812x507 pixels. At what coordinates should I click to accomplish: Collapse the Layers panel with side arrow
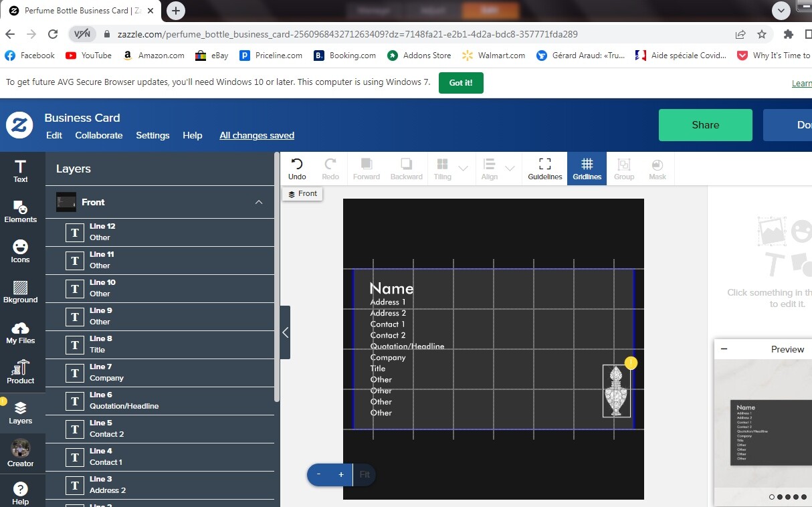pyautogui.click(x=286, y=332)
